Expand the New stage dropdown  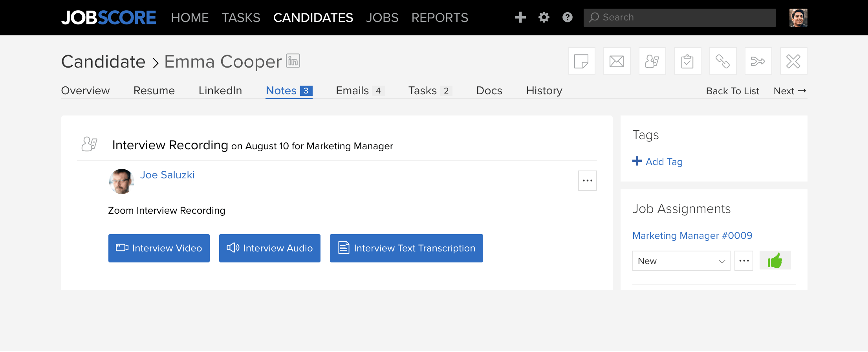[681, 261]
